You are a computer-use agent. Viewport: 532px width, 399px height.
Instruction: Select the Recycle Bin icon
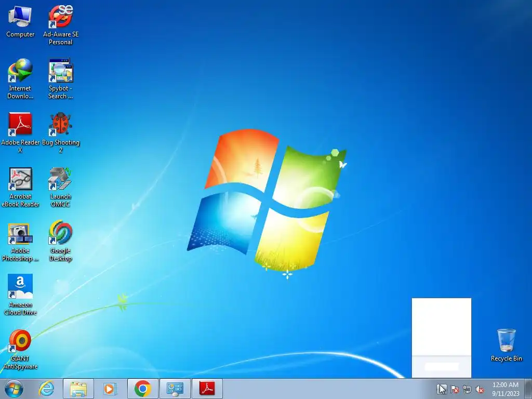click(506, 345)
